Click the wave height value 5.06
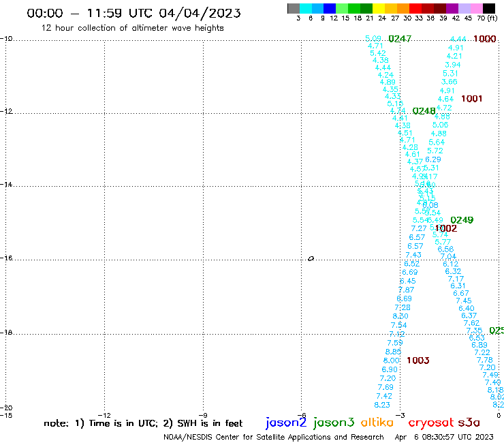This screenshot has height=443, width=504. click(x=440, y=125)
